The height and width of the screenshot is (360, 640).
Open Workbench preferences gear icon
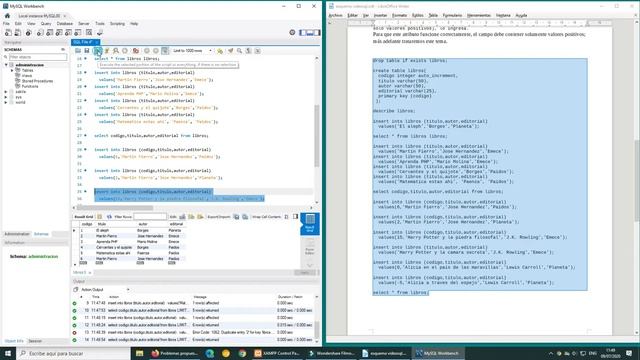tap(292, 33)
